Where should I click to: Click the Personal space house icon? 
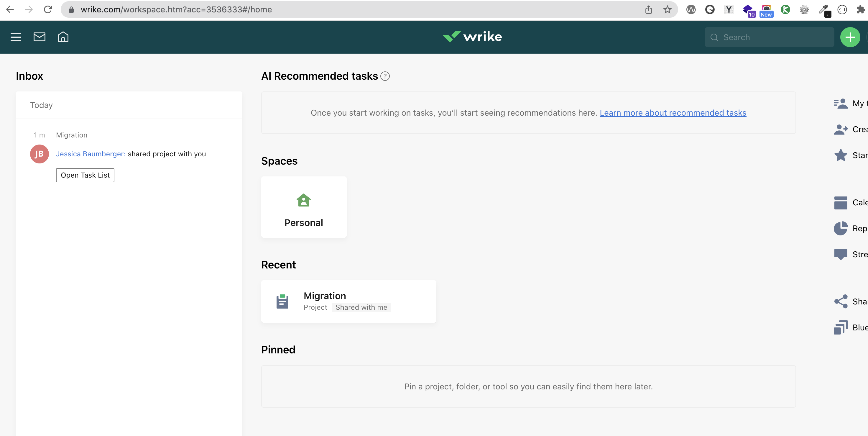tap(304, 200)
